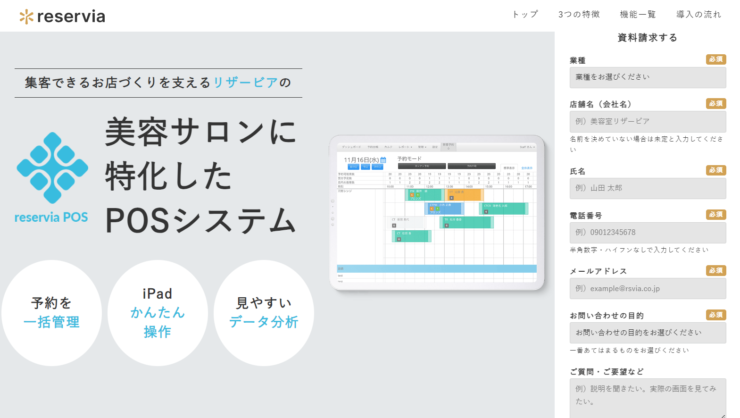Open the 機能一覧 navigation item
Viewport: 740px width, 418px height.
(x=638, y=14)
